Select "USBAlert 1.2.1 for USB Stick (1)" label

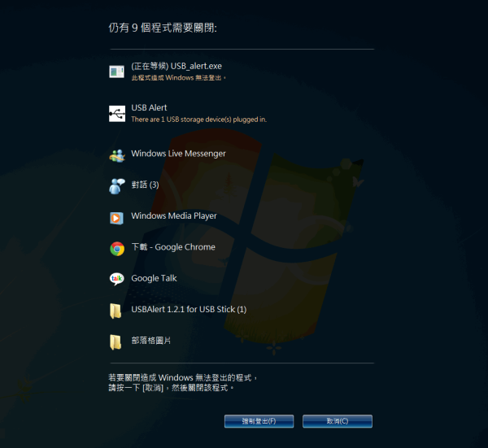point(189,309)
